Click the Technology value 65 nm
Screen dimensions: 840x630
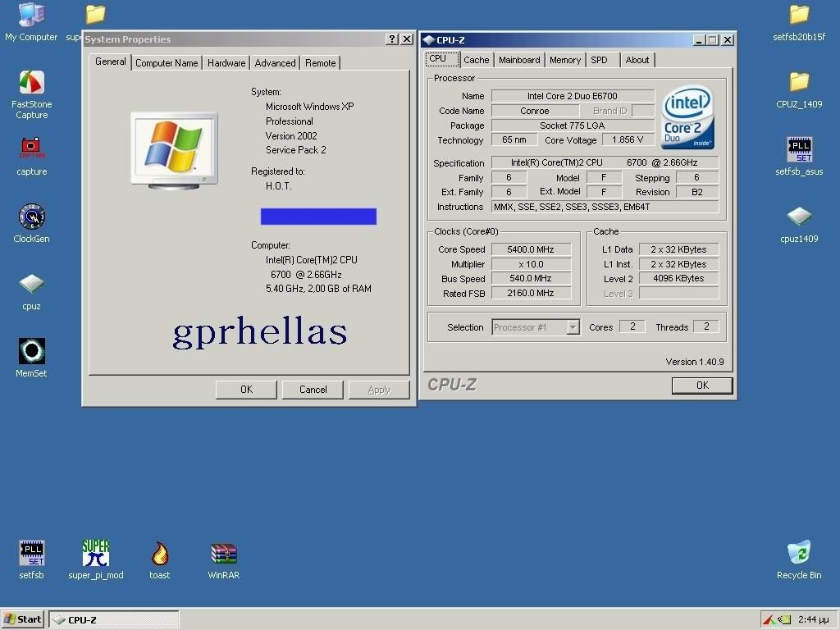(514, 139)
